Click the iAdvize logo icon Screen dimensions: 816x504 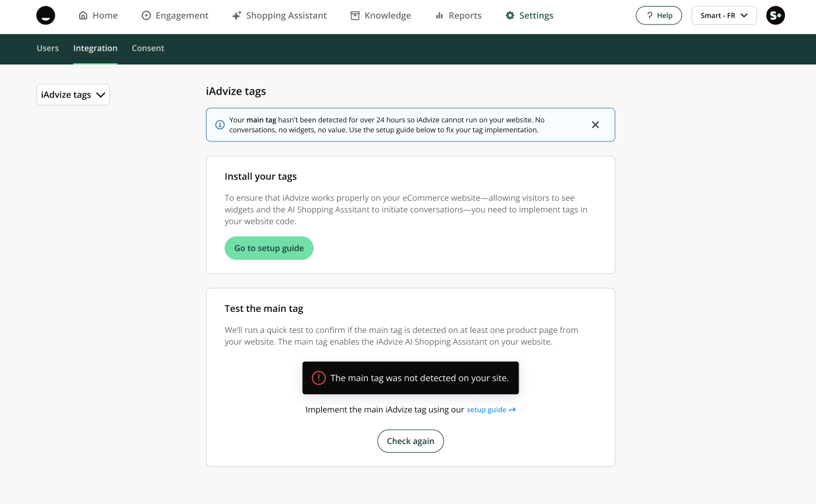(45, 16)
